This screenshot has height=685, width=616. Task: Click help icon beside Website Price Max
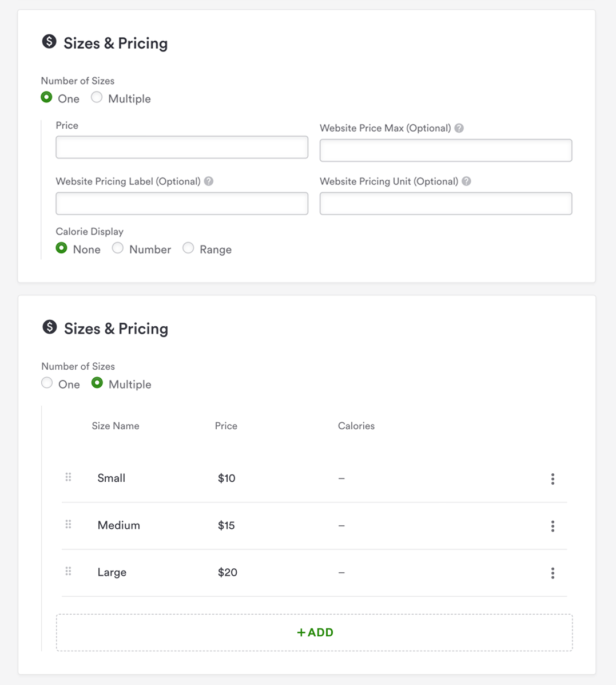(459, 128)
